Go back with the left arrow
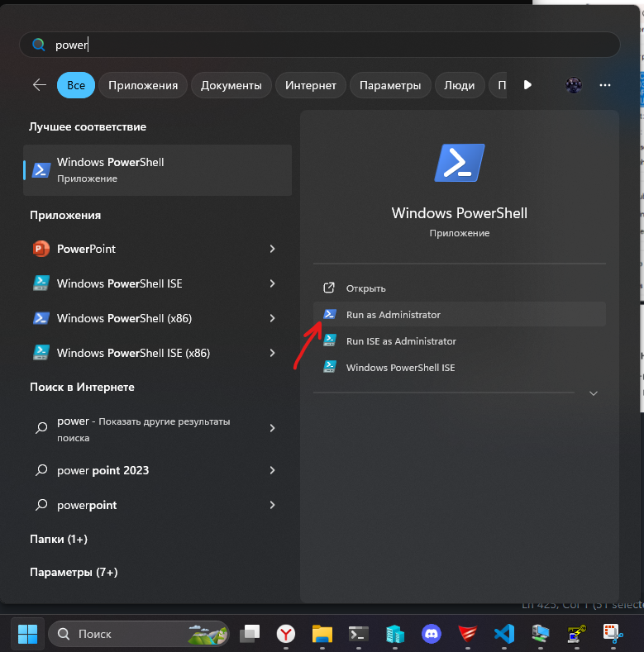 (40, 85)
